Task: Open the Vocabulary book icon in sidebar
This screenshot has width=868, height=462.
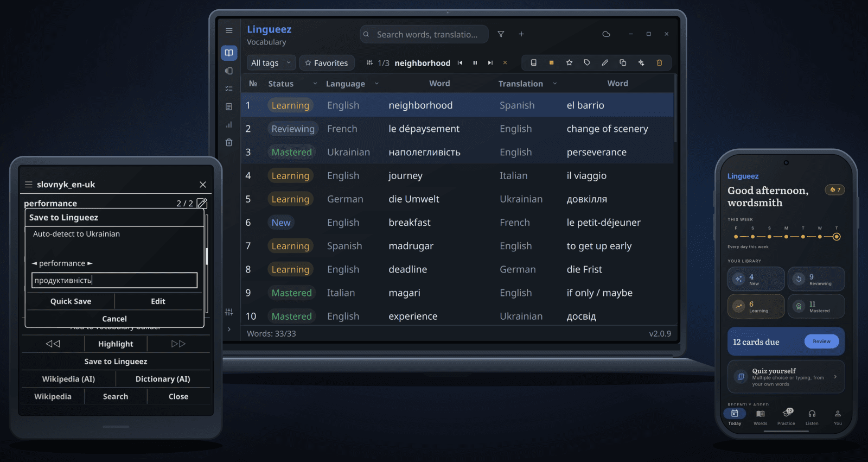Action: click(229, 53)
